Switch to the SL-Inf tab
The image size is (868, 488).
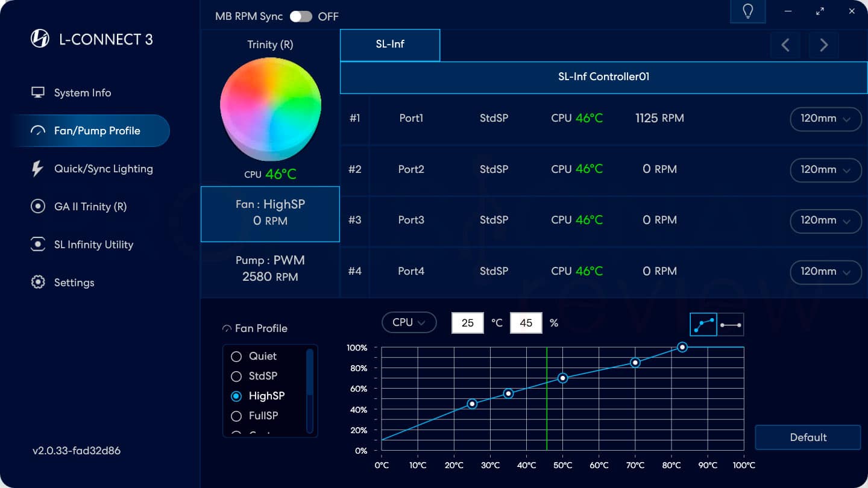[x=390, y=45]
